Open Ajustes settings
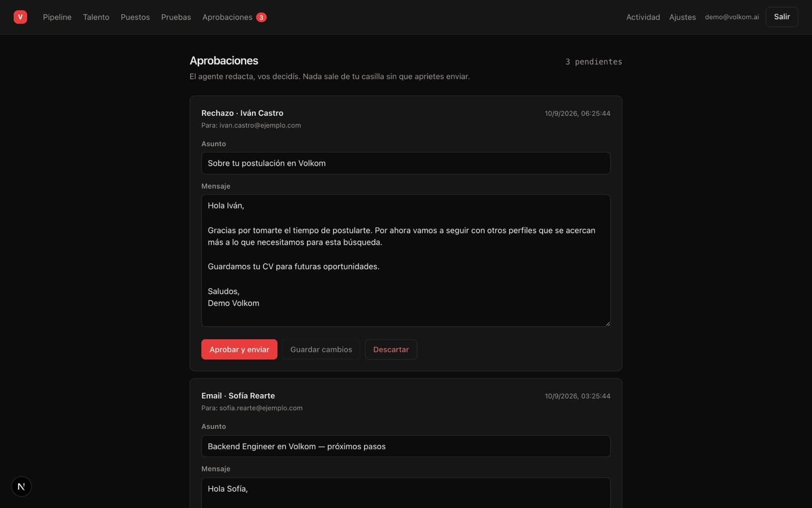This screenshot has height=508, width=812. tap(682, 17)
